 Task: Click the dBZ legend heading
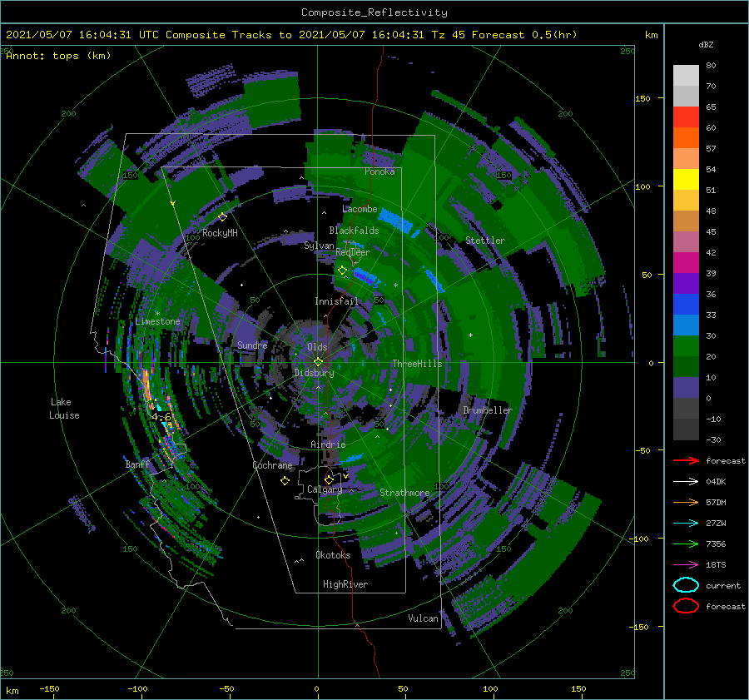[706, 45]
